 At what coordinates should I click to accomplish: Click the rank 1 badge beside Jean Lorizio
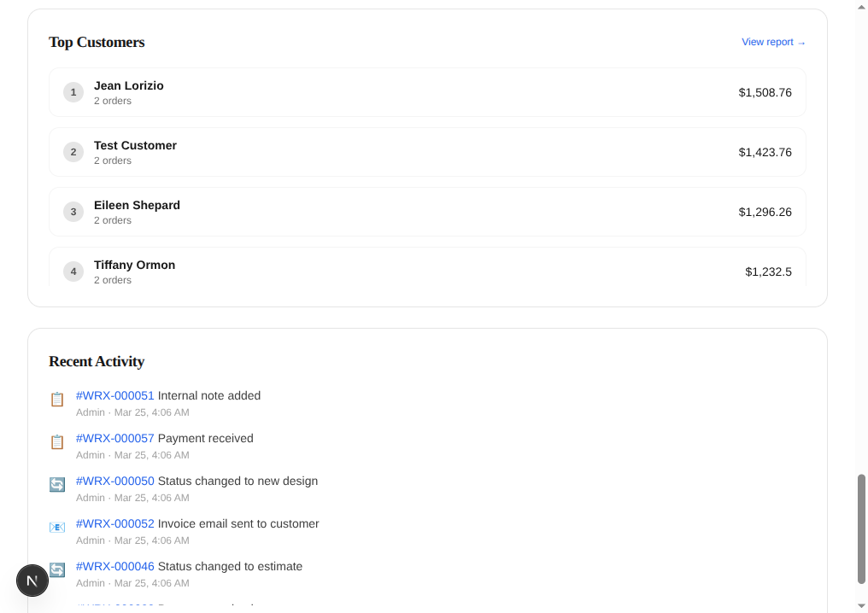click(x=73, y=92)
